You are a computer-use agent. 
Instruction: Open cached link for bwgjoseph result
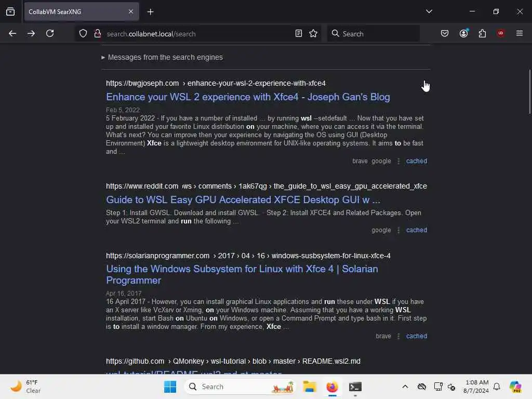pos(417,161)
